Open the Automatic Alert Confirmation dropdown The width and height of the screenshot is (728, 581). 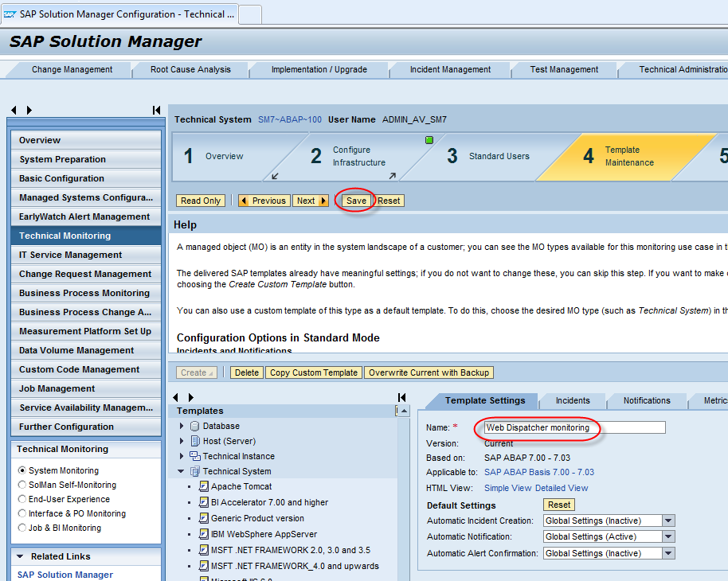point(668,553)
